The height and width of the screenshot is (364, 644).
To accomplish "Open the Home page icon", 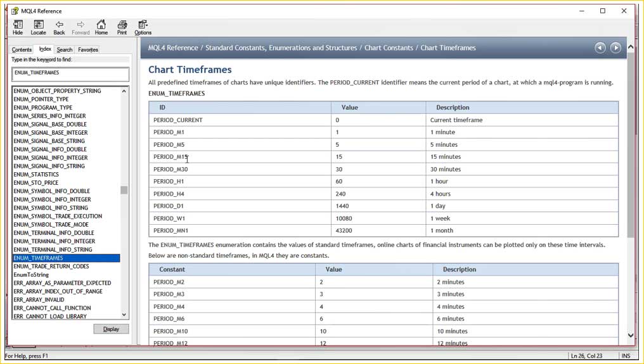I will click(101, 27).
